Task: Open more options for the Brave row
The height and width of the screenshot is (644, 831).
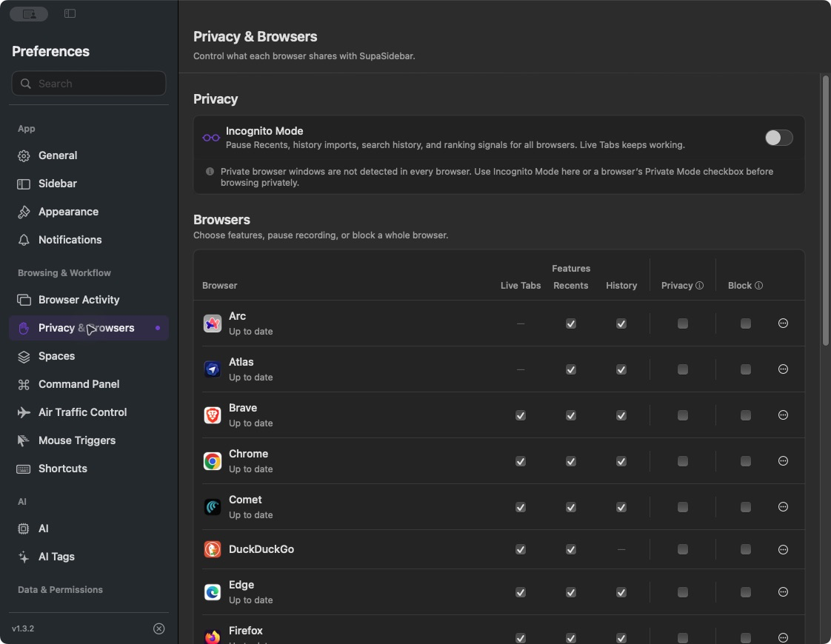Action: pyautogui.click(x=783, y=415)
